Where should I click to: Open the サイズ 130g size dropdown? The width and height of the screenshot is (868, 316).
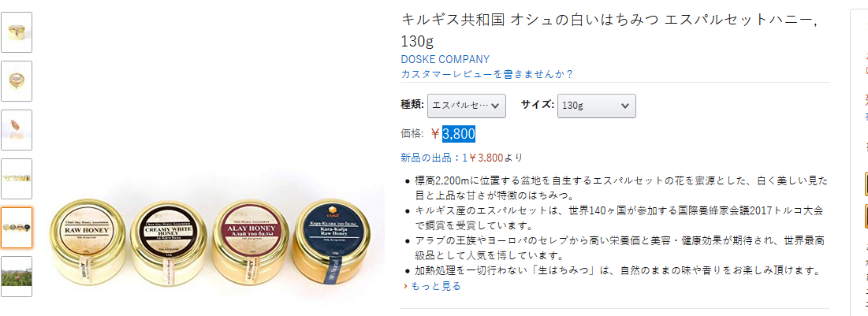pyautogui.click(x=596, y=106)
